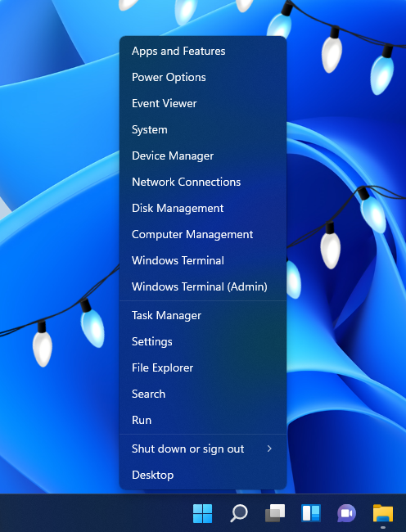
Task: Open the Run dialog entry
Action: pyautogui.click(x=203, y=420)
